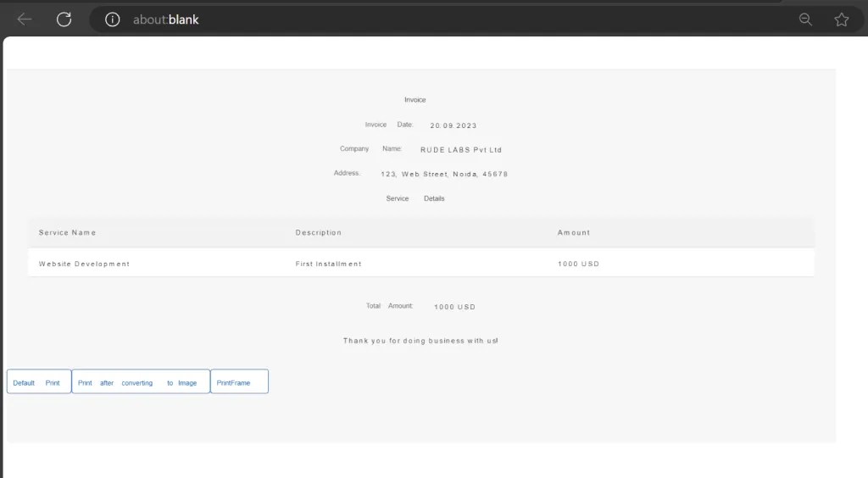The height and width of the screenshot is (478, 868).
Task: Click the Description column header
Action: tap(319, 233)
